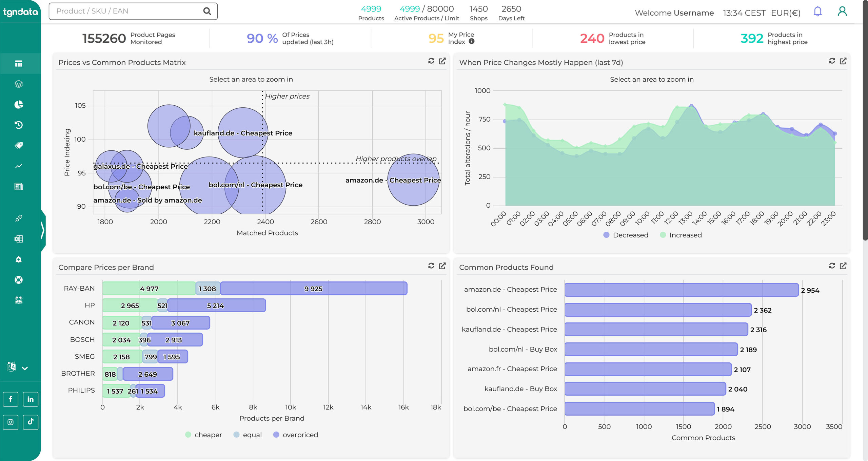
Task: Click the EUR(€) currency indicator
Action: pyautogui.click(x=786, y=13)
